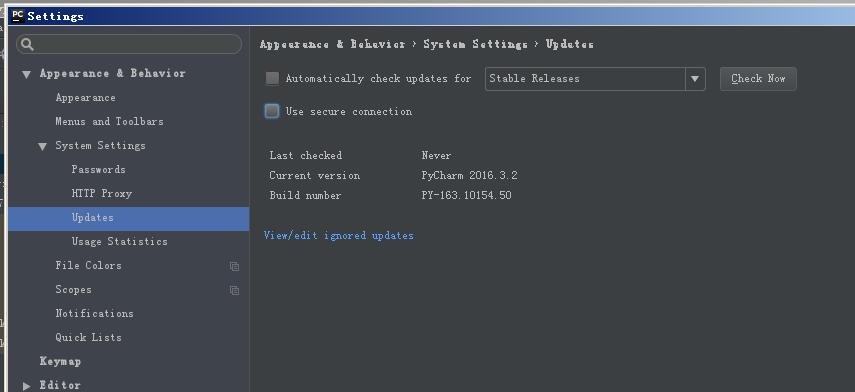This screenshot has width=855, height=392.
Task: Select HTTP Proxy settings
Action: click(x=101, y=194)
